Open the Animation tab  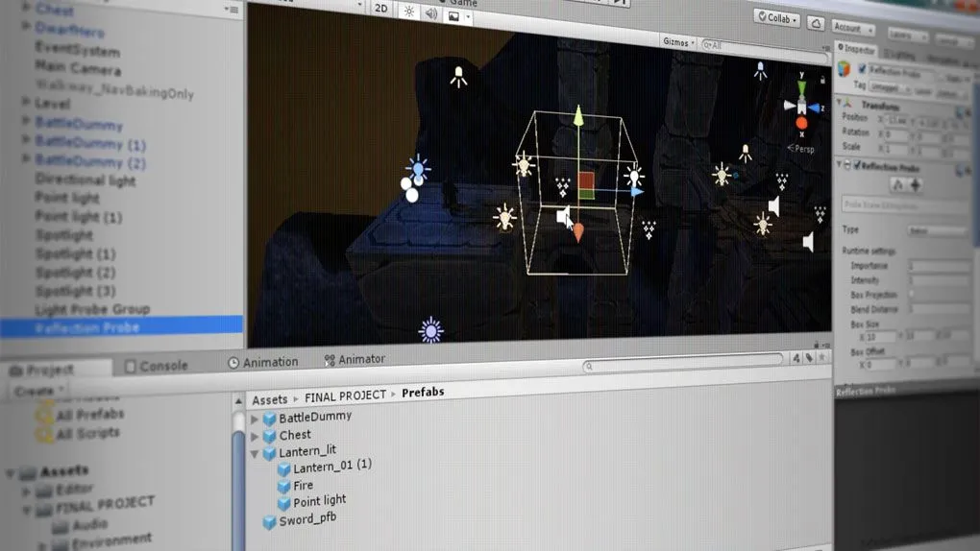(x=263, y=362)
